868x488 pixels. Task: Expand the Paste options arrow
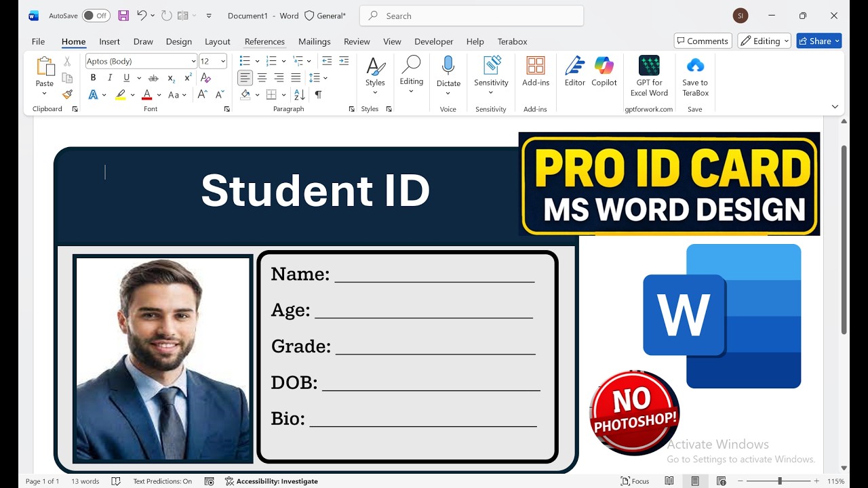(45, 93)
